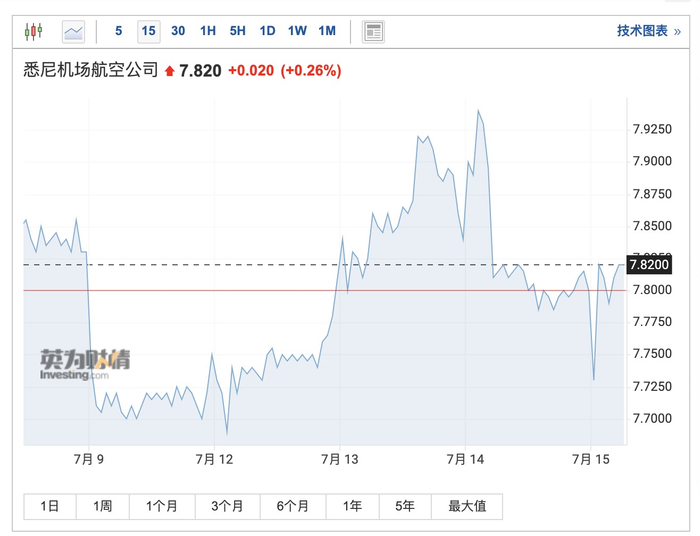Click the 最大值 range button

pos(466,507)
